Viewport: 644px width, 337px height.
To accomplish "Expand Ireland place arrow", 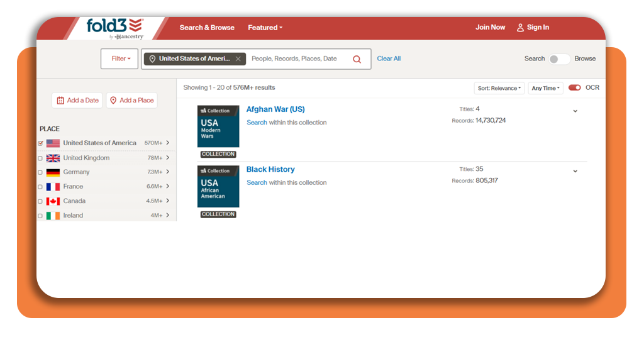I will (167, 215).
